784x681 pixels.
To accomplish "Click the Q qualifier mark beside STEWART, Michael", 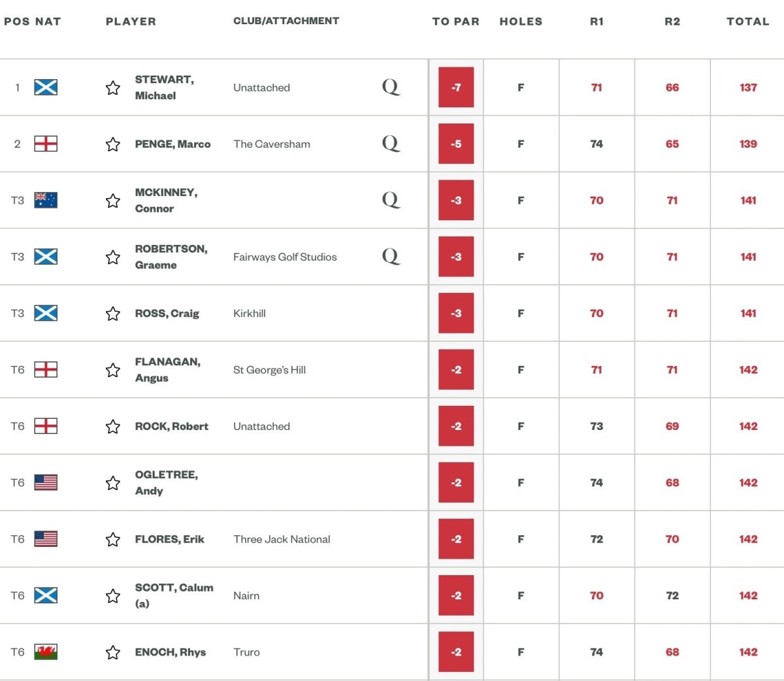I will 391,88.
